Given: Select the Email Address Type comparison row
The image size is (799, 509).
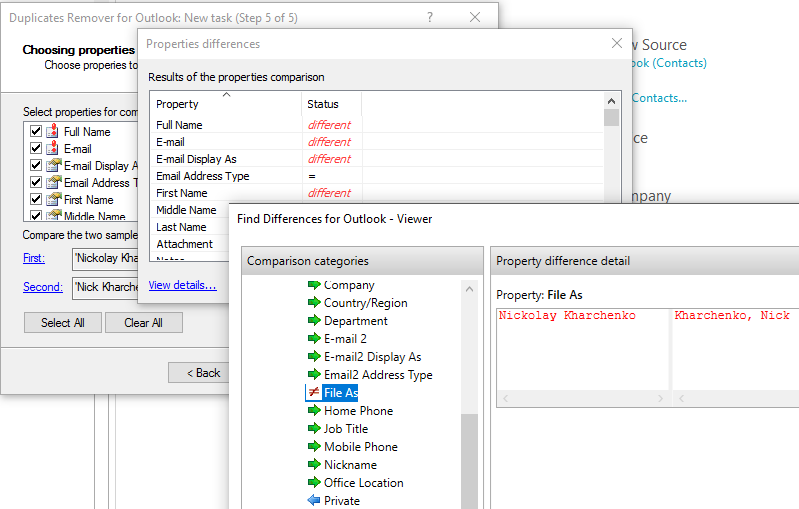Looking at the screenshot, I should [x=377, y=176].
